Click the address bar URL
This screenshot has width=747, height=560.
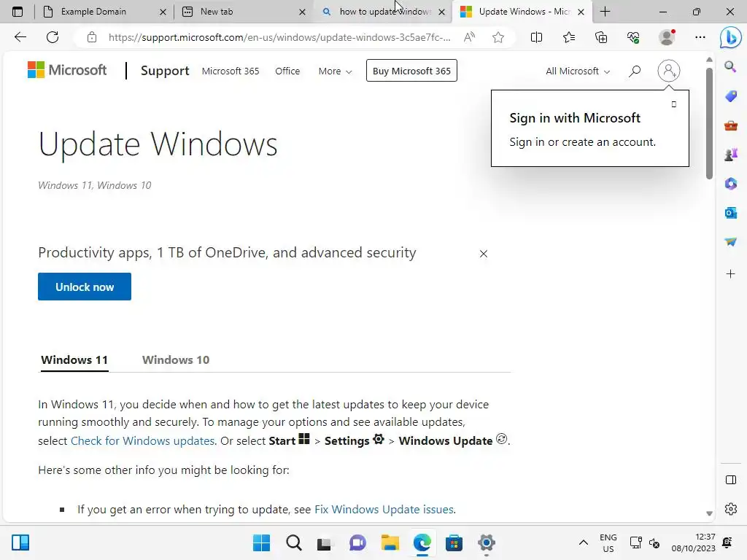click(x=279, y=37)
